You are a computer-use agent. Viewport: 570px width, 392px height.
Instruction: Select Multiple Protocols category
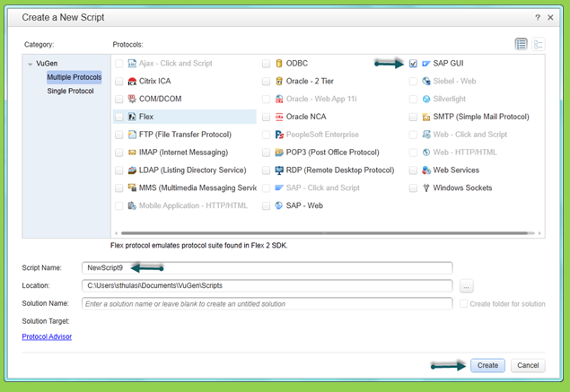click(x=75, y=77)
